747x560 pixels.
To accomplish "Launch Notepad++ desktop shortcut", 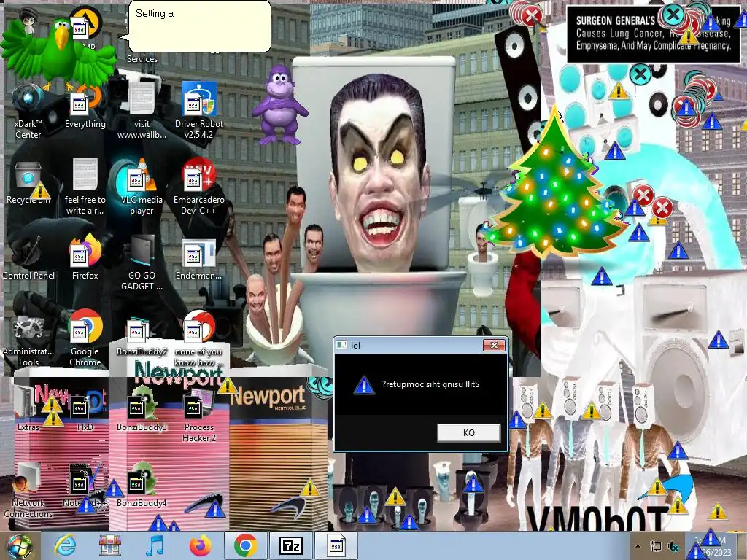I will click(x=85, y=486).
